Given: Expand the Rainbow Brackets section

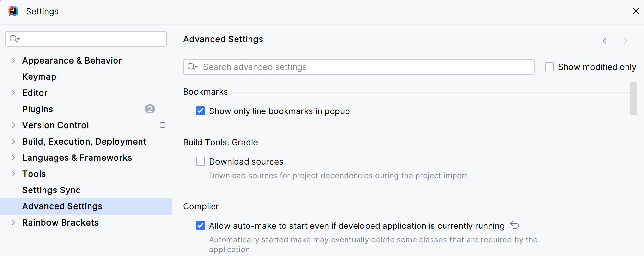Looking at the screenshot, I should point(13,222).
